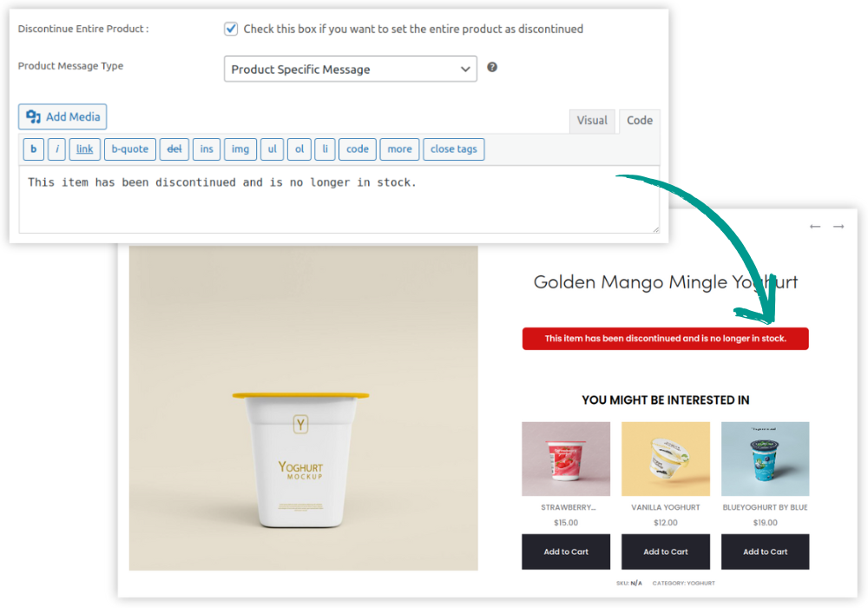
Task: Click the help question mark icon
Action: pyautogui.click(x=491, y=67)
